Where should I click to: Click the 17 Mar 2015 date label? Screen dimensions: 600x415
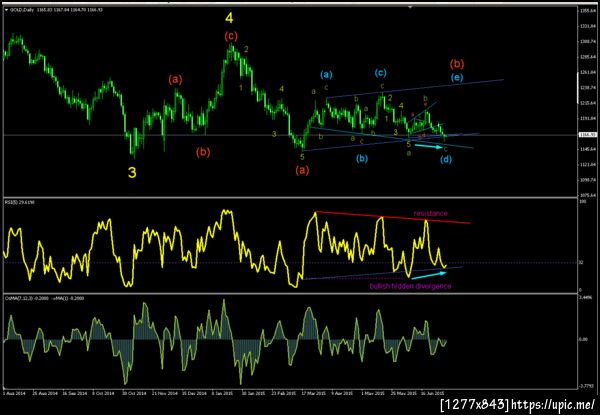pyautogui.click(x=313, y=393)
